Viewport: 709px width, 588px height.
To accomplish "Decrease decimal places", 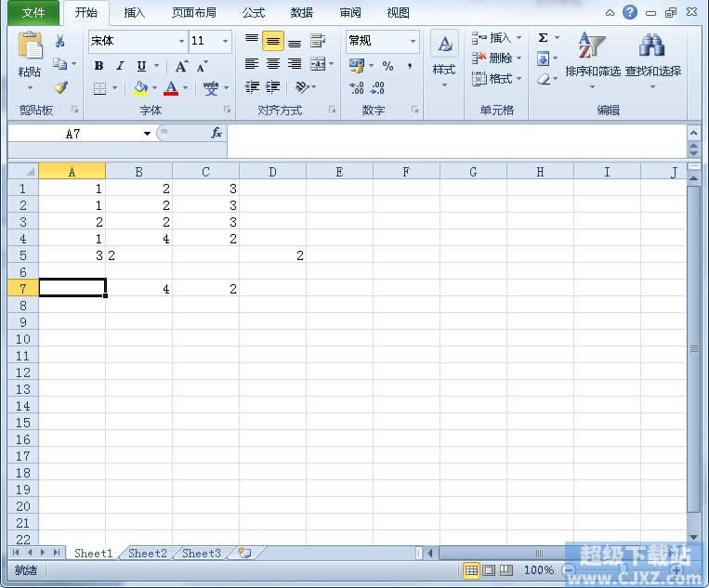I will tap(377, 87).
